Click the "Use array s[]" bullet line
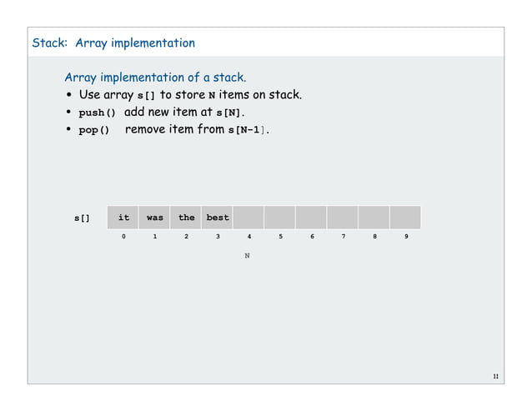The height and width of the screenshot is (411, 532). pos(190,95)
